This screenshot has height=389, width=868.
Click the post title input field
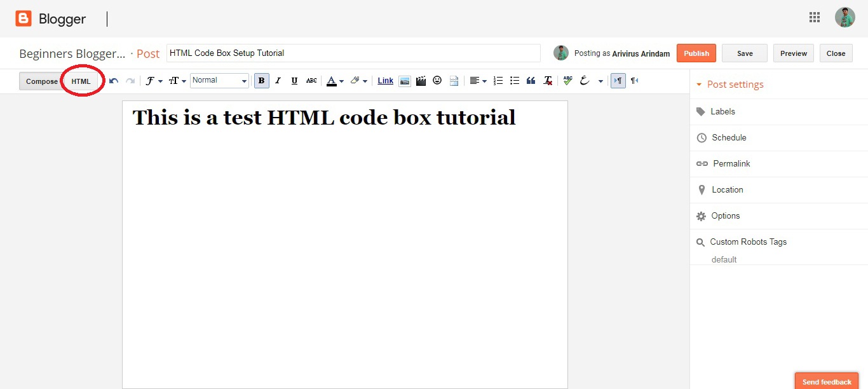click(x=353, y=53)
